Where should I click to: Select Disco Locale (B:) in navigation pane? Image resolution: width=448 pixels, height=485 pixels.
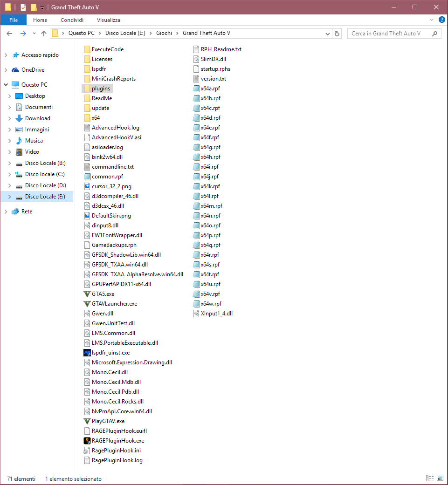click(x=45, y=163)
